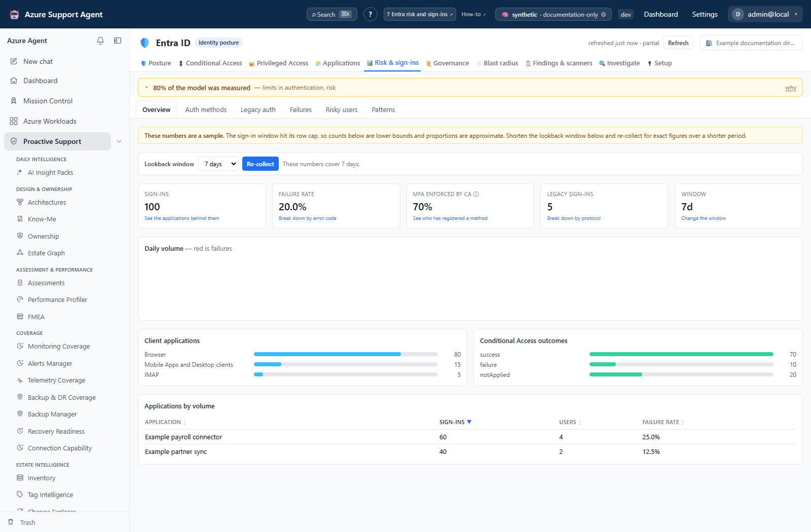Collapse the Proactive Support section chevron
The height and width of the screenshot is (532, 811).
[119, 141]
